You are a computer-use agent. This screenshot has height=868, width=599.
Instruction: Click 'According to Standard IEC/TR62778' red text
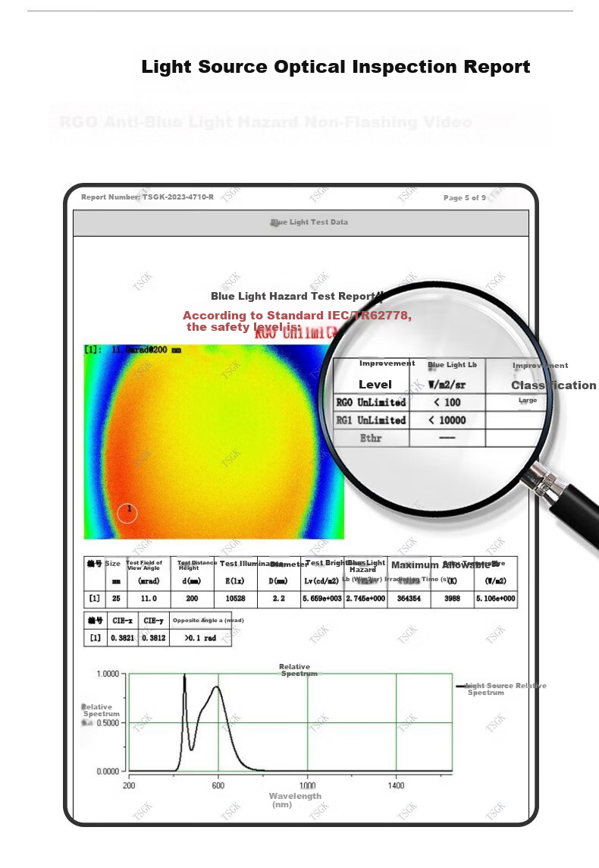tap(297, 315)
